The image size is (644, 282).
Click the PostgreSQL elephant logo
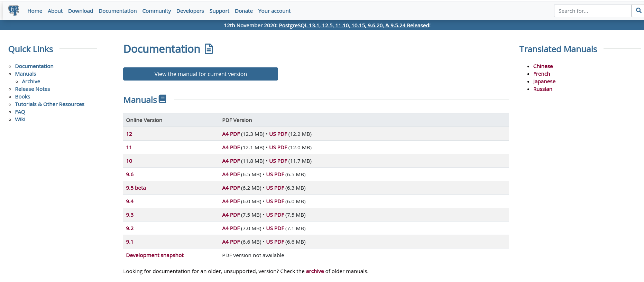(14, 11)
